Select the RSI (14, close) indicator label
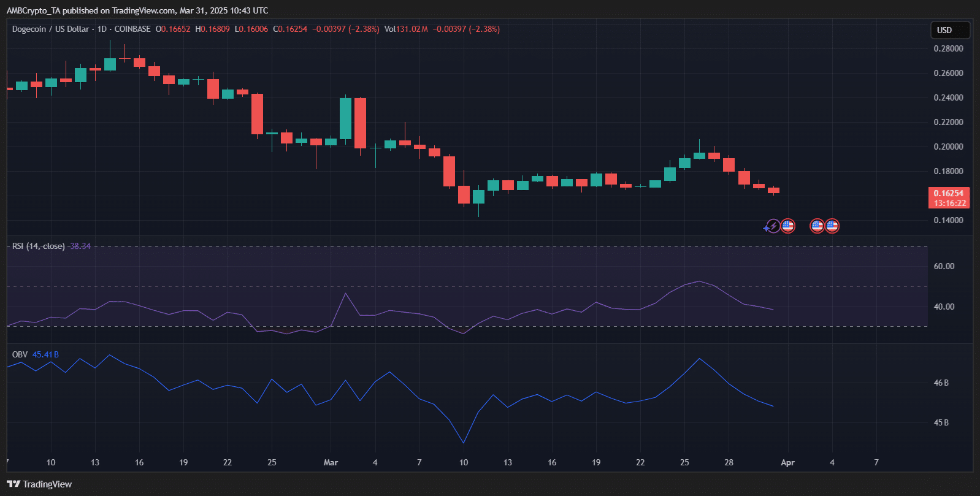Viewport: 980px width, 496px height. pos(38,246)
